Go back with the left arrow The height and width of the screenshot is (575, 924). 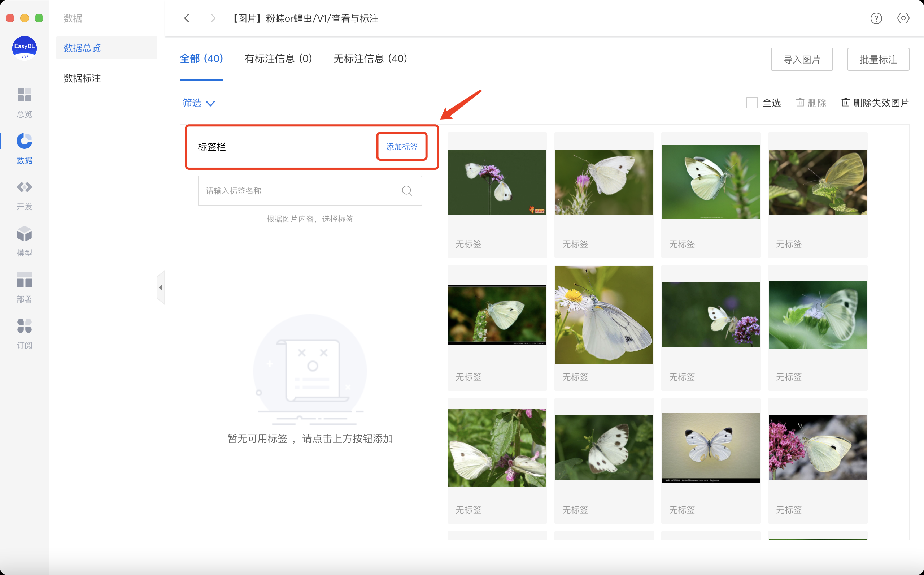(187, 18)
